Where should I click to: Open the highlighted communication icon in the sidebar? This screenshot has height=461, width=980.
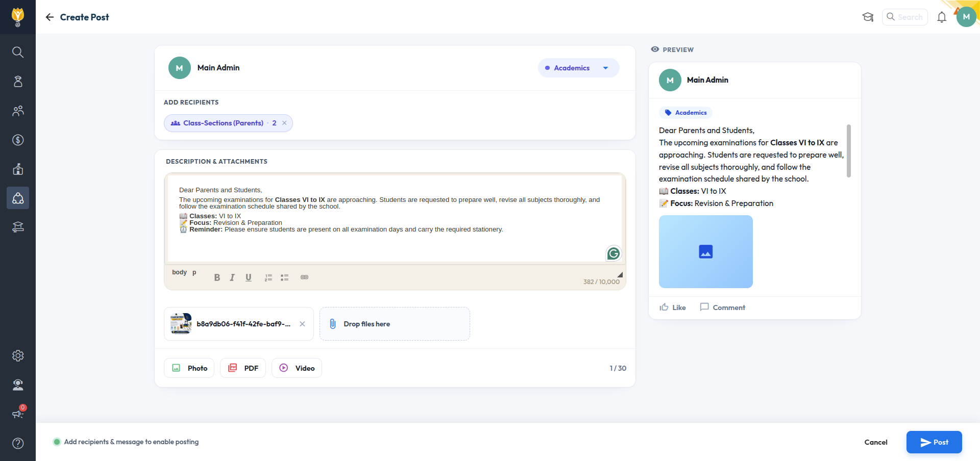pyautogui.click(x=18, y=198)
